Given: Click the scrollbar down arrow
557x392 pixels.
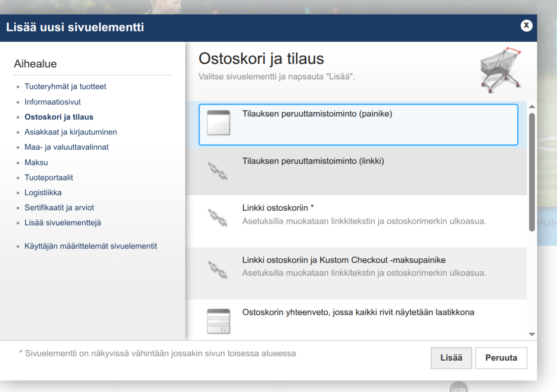Looking at the screenshot, I should click(x=532, y=335).
